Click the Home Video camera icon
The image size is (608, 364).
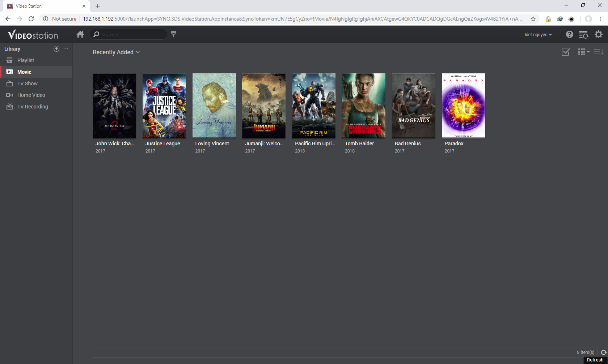[x=9, y=95]
